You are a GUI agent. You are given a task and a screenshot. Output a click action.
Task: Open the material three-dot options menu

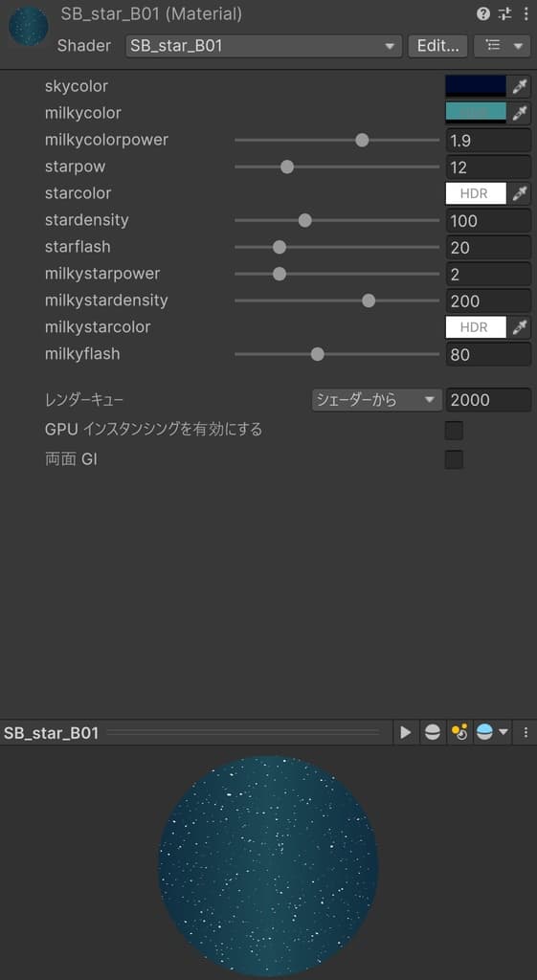pyautogui.click(x=526, y=13)
